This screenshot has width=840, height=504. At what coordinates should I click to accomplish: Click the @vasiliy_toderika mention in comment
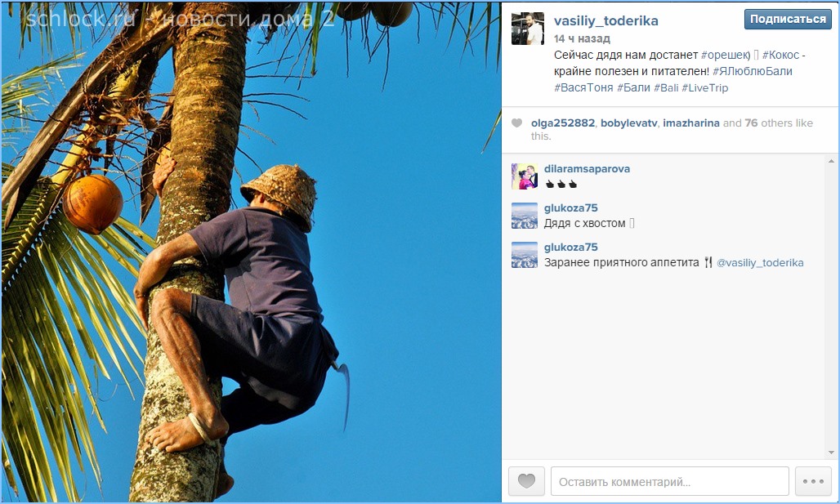point(760,263)
